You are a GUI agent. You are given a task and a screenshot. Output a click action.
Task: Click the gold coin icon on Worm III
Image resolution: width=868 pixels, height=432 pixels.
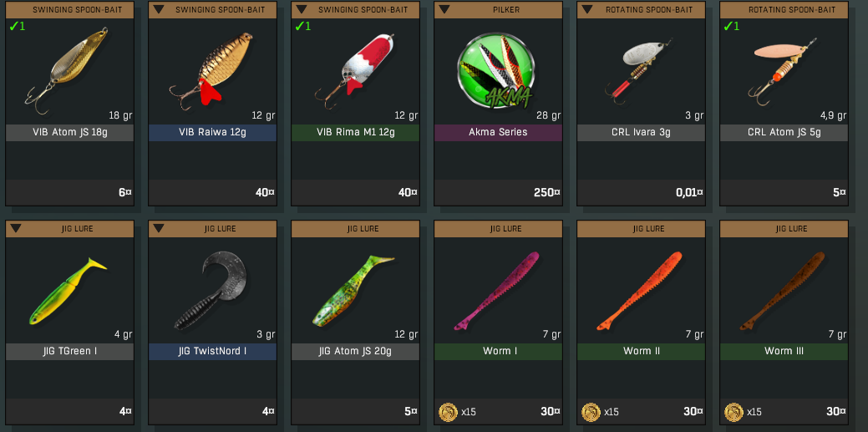tap(733, 411)
